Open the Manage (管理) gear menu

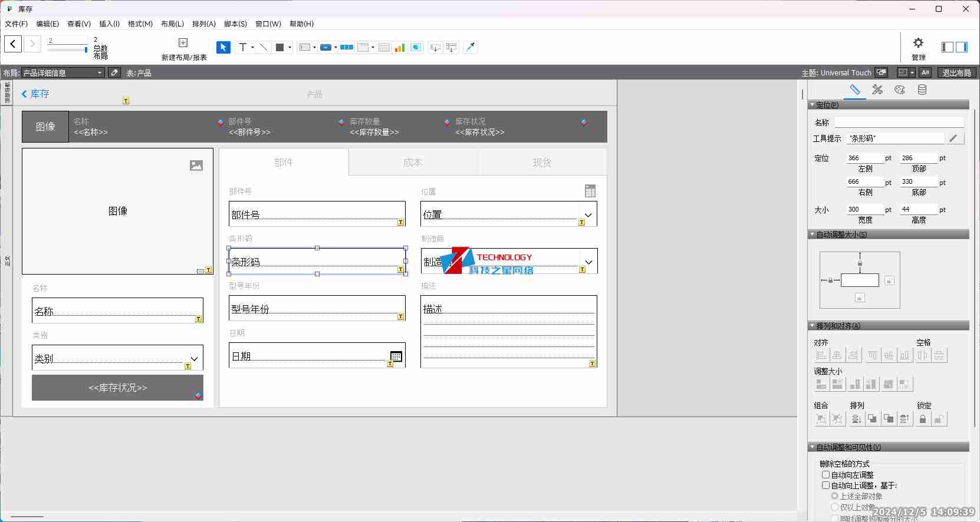[x=918, y=43]
